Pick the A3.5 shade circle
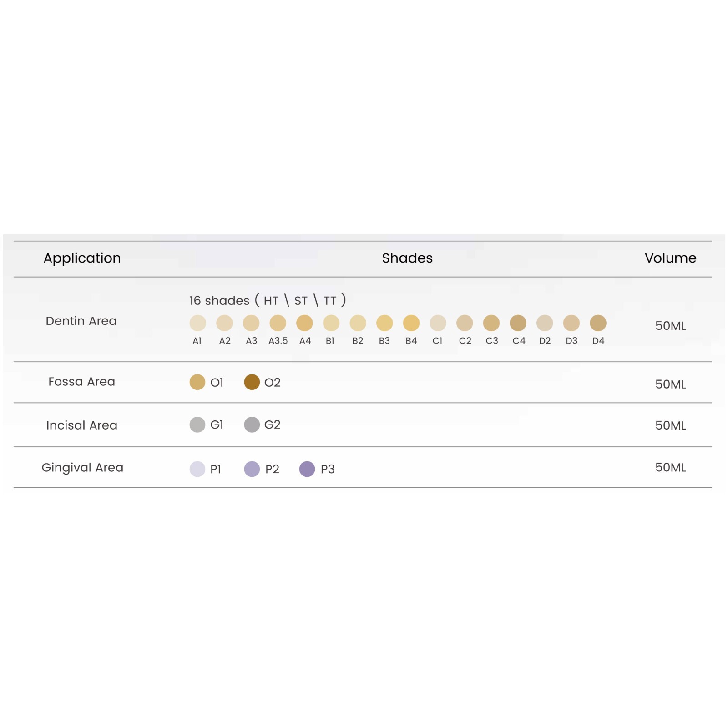 (x=278, y=323)
